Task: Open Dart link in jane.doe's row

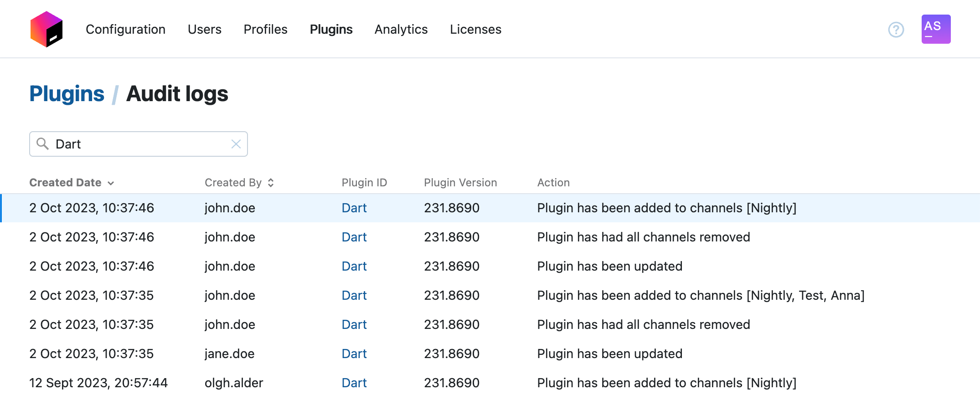Action: pyautogui.click(x=354, y=354)
